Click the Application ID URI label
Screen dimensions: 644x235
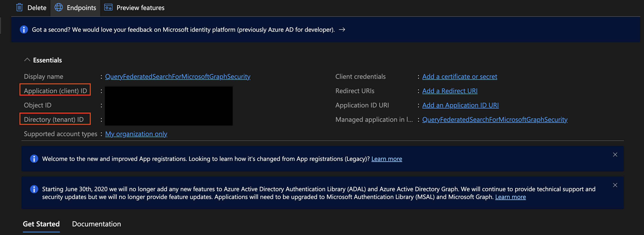coord(362,105)
